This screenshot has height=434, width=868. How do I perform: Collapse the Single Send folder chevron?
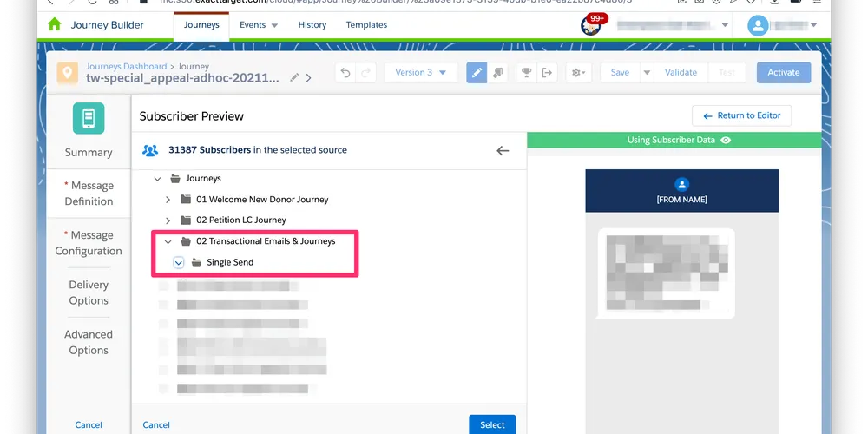point(178,262)
